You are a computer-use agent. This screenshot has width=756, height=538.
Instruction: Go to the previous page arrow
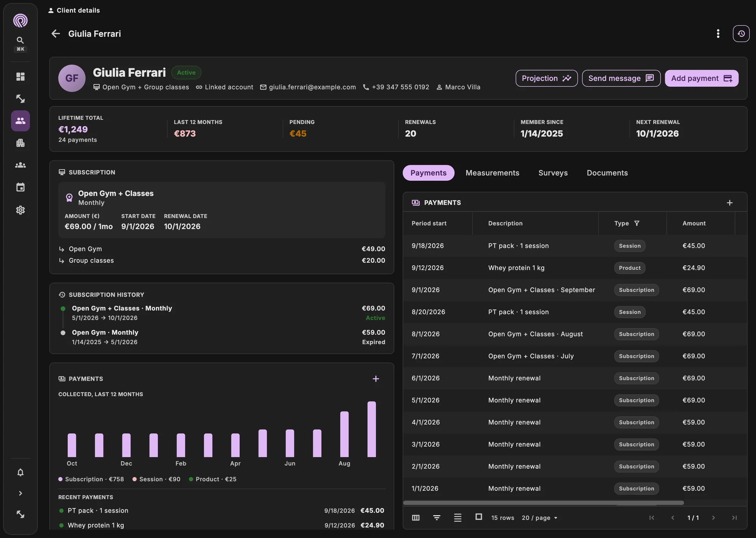coord(672,518)
